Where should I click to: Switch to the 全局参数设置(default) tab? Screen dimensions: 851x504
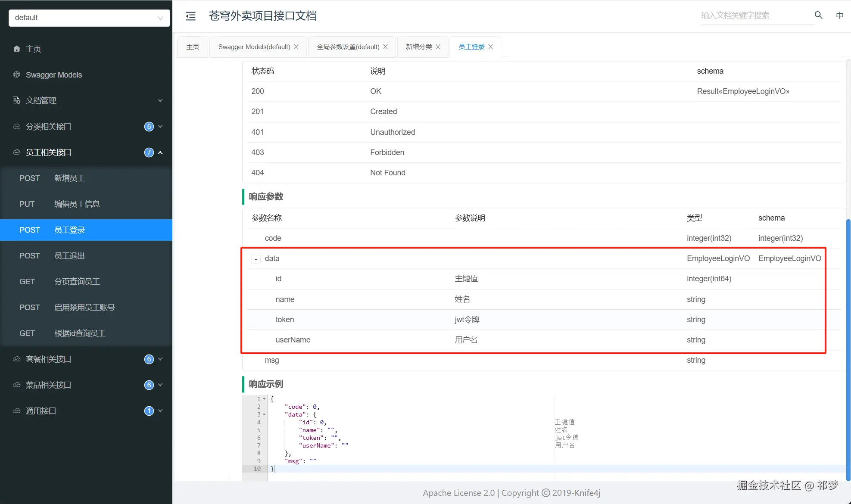click(348, 47)
